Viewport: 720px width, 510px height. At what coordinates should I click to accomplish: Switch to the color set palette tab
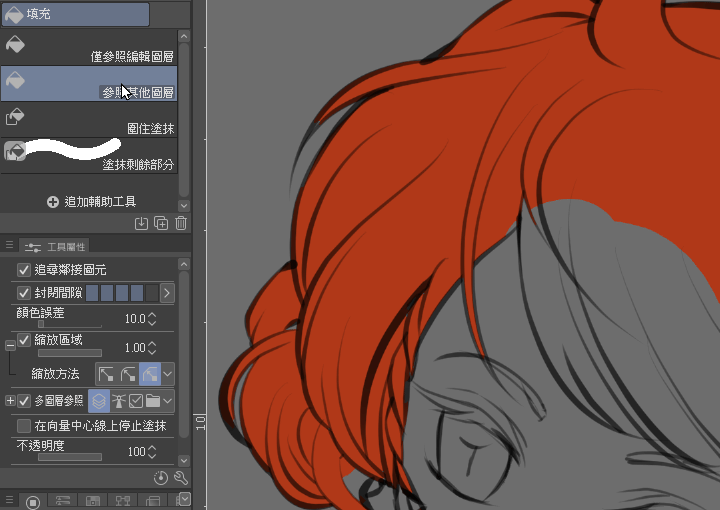pyautogui.click(x=93, y=502)
